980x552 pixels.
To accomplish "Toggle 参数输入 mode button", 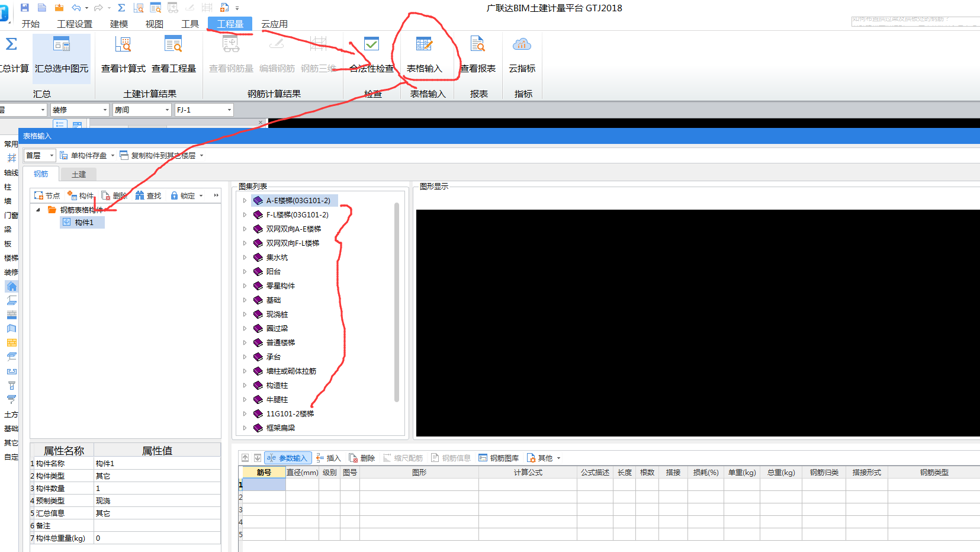I will pos(288,458).
